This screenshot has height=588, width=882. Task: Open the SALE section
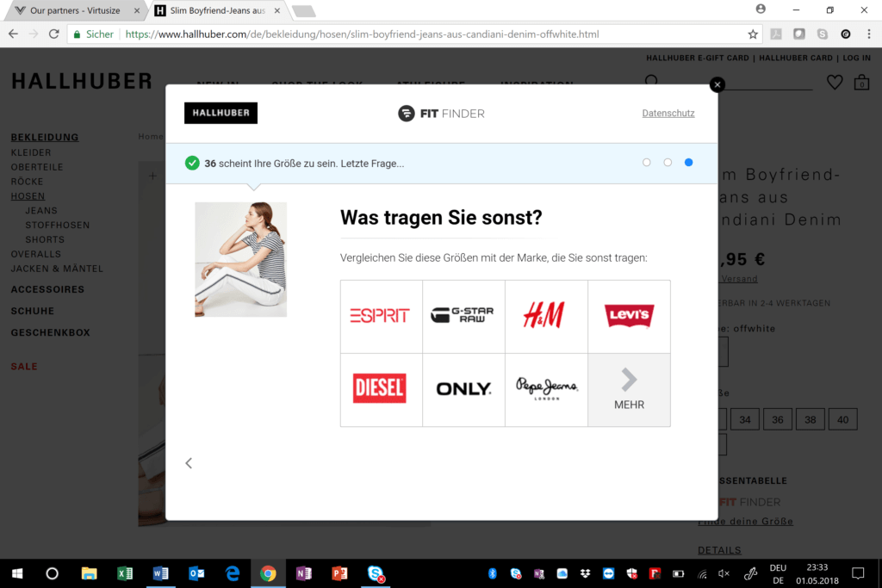(x=24, y=367)
